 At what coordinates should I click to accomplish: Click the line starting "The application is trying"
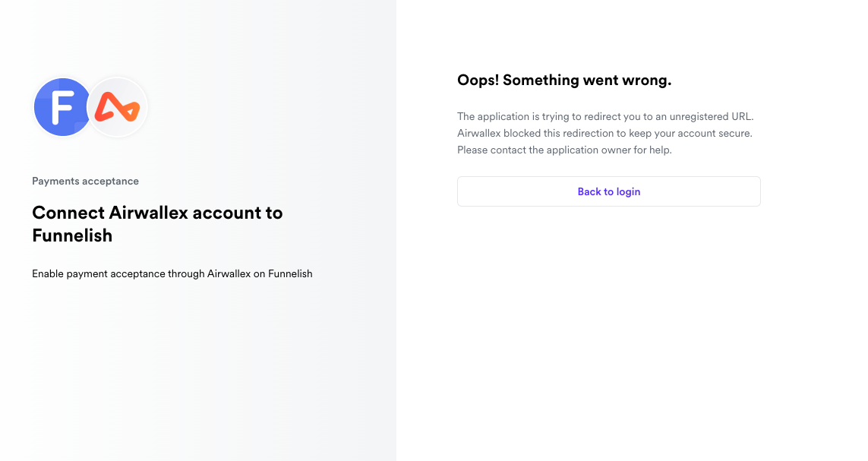[604, 117]
